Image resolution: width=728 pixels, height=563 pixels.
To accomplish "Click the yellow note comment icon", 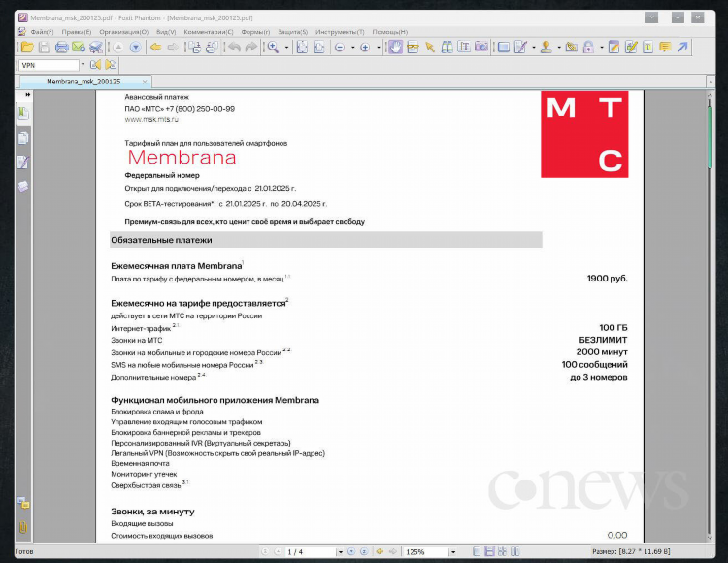I will click(x=665, y=48).
